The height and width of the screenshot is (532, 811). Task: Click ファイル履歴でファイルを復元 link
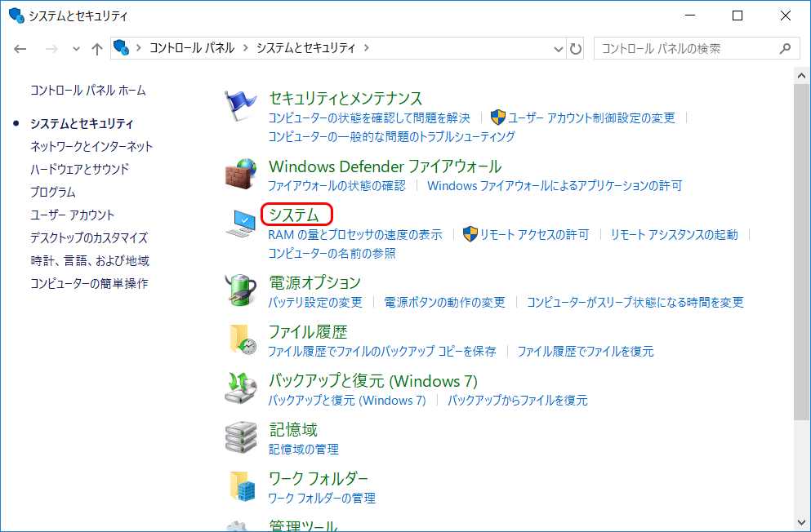pos(586,352)
